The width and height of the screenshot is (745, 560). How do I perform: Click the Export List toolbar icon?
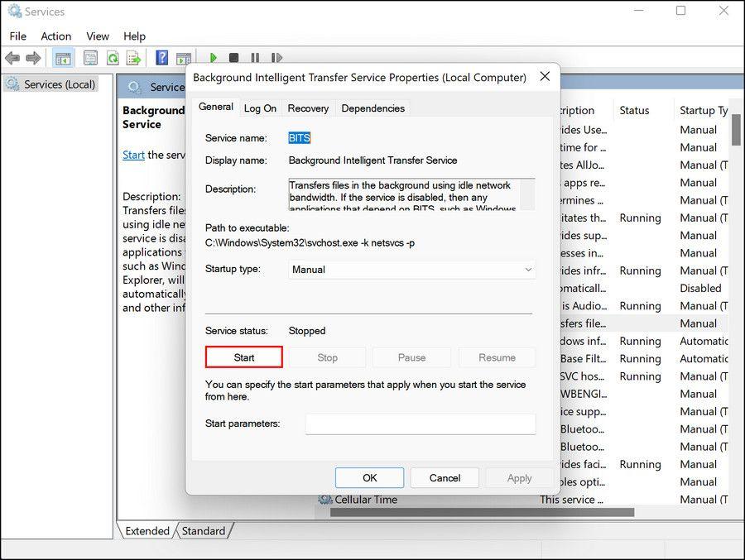(132, 58)
